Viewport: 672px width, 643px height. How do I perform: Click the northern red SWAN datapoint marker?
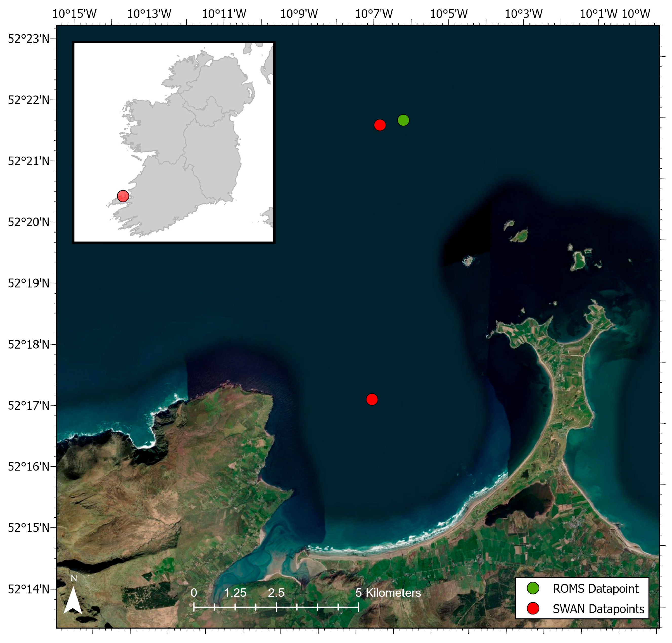click(x=379, y=125)
